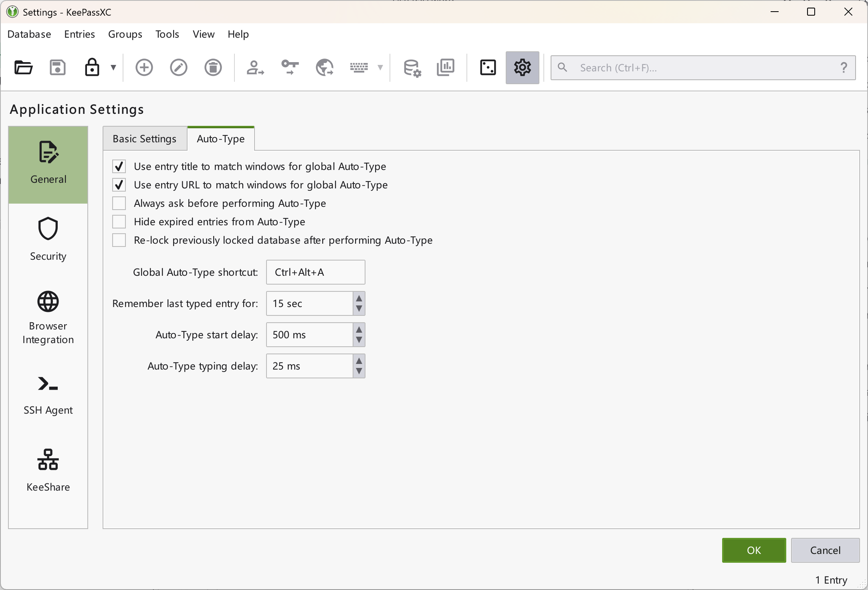Add new entry plus icon

[144, 67]
